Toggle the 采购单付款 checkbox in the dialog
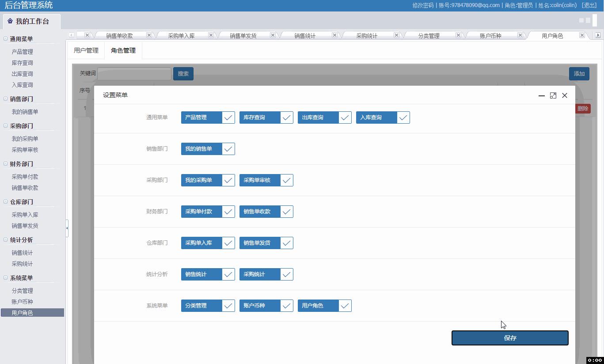This screenshot has height=364, width=604. [228, 212]
